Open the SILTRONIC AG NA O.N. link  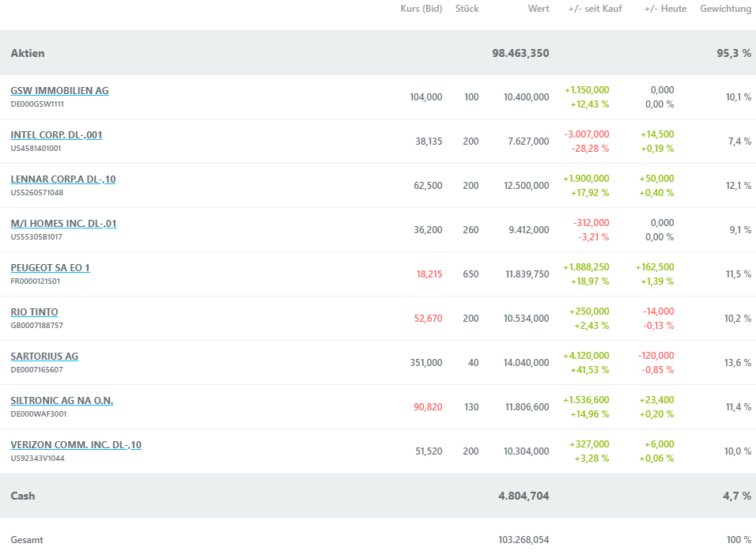(62, 401)
